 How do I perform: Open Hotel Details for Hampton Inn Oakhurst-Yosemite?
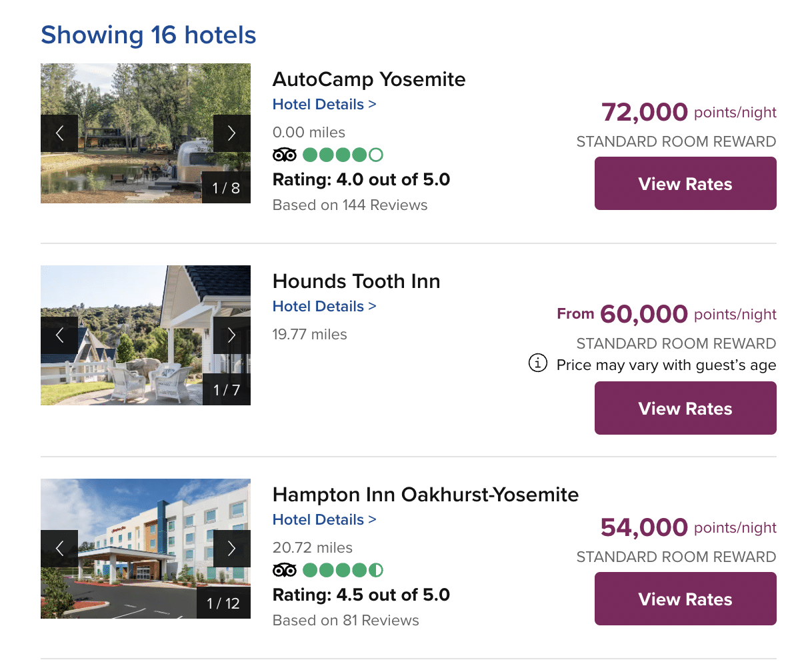(324, 520)
